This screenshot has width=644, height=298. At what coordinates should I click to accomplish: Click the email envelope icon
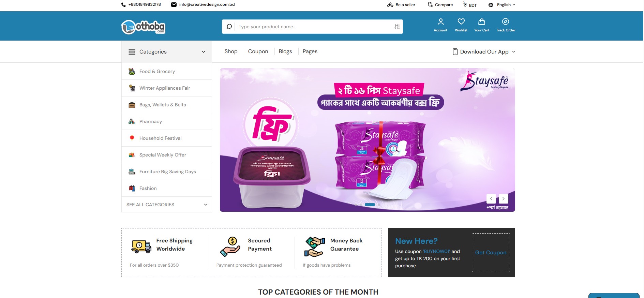174,4
